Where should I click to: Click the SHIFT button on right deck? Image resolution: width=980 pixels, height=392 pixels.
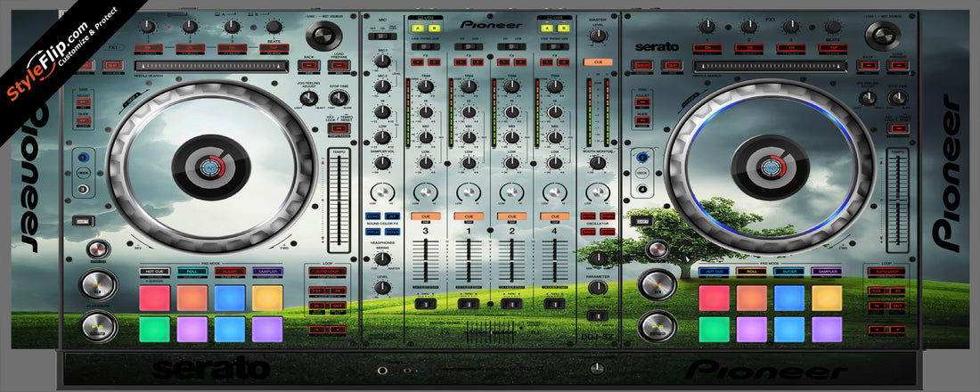(641, 221)
